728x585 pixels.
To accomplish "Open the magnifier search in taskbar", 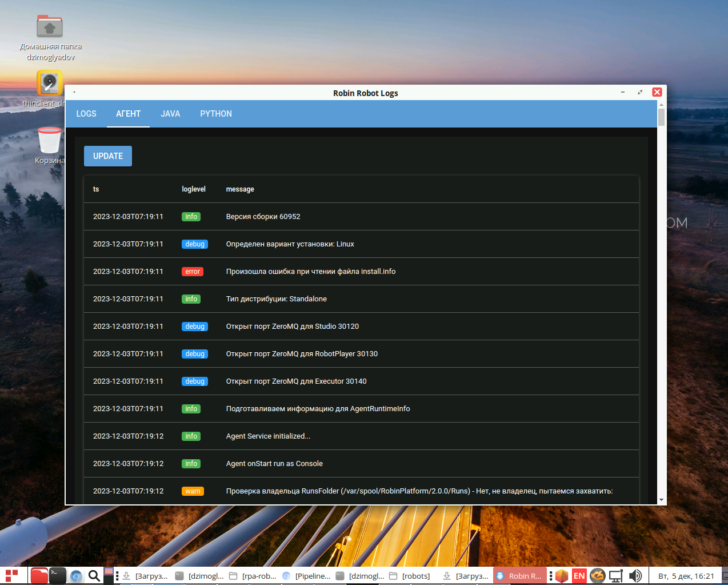I will pos(94,576).
